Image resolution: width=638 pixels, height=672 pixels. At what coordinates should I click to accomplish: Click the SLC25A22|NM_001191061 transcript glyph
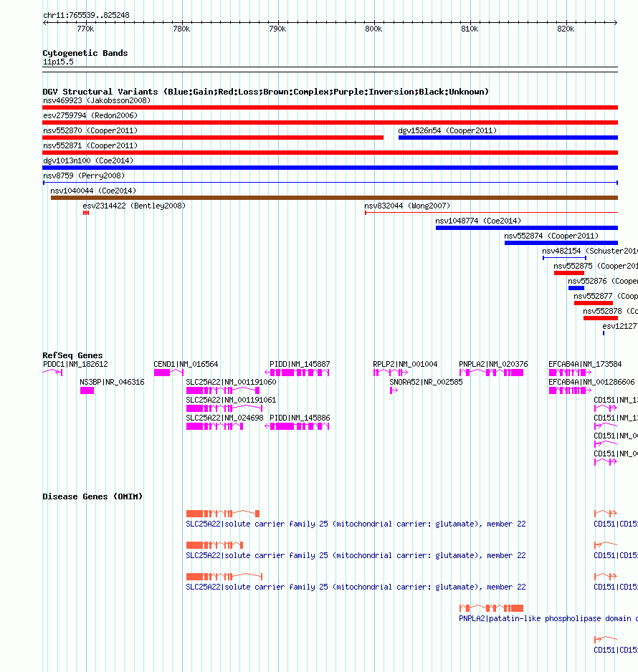point(224,408)
